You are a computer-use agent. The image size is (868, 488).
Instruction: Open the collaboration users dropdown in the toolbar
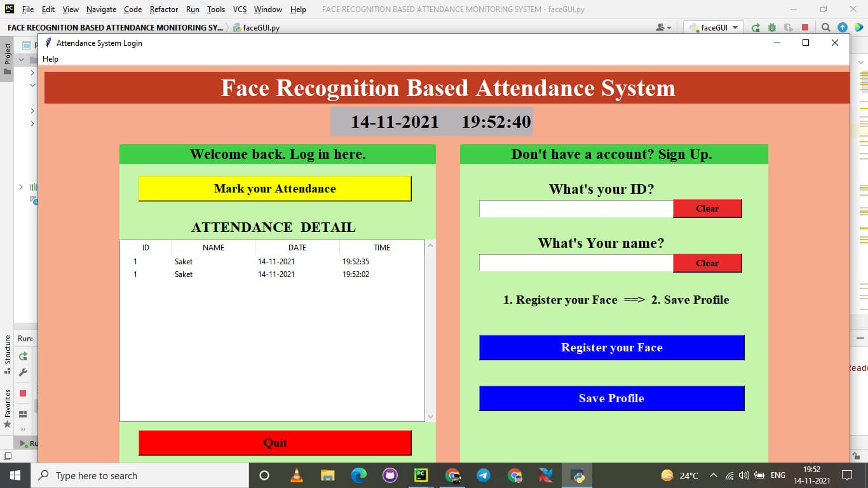(663, 27)
